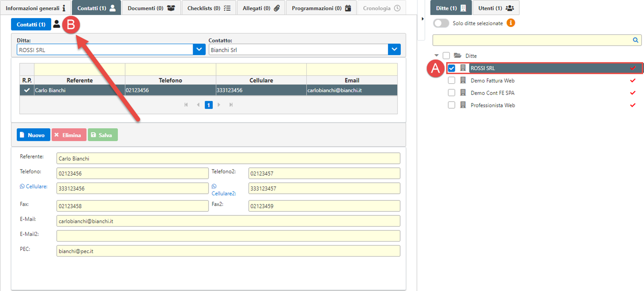Select Demo Fattura Web tree item

(492, 81)
